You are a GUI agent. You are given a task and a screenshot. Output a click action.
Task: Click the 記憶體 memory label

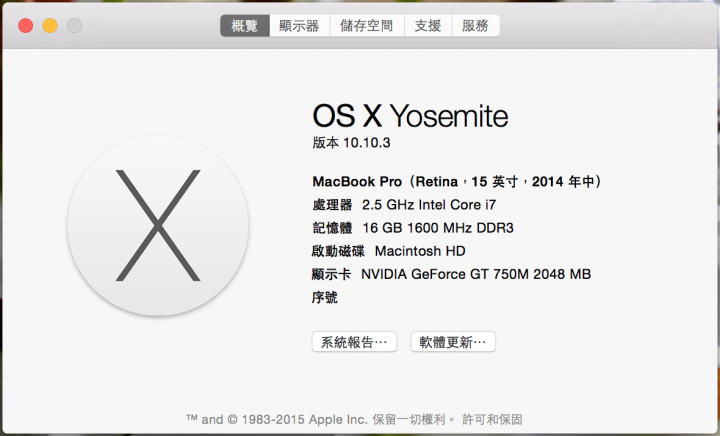pos(332,228)
